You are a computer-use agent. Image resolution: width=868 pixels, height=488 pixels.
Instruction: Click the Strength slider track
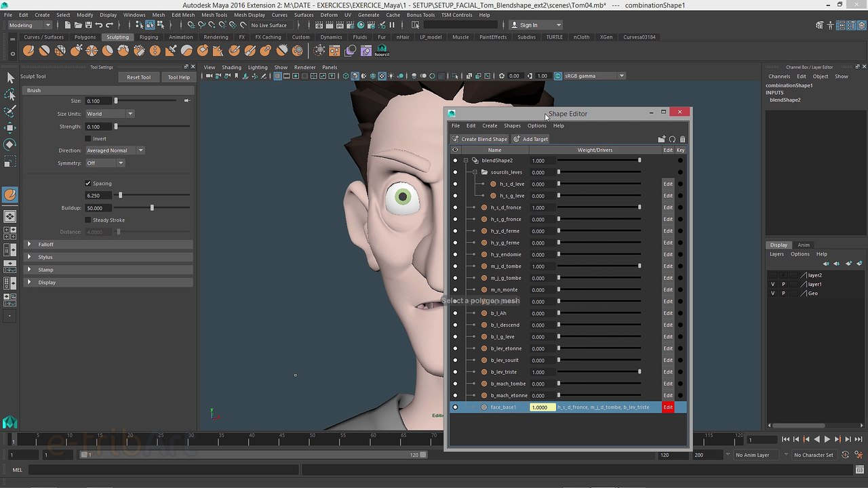(x=153, y=127)
